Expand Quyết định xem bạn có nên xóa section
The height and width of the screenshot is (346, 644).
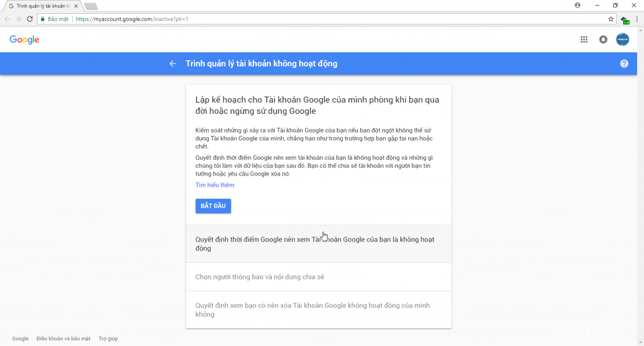319,310
